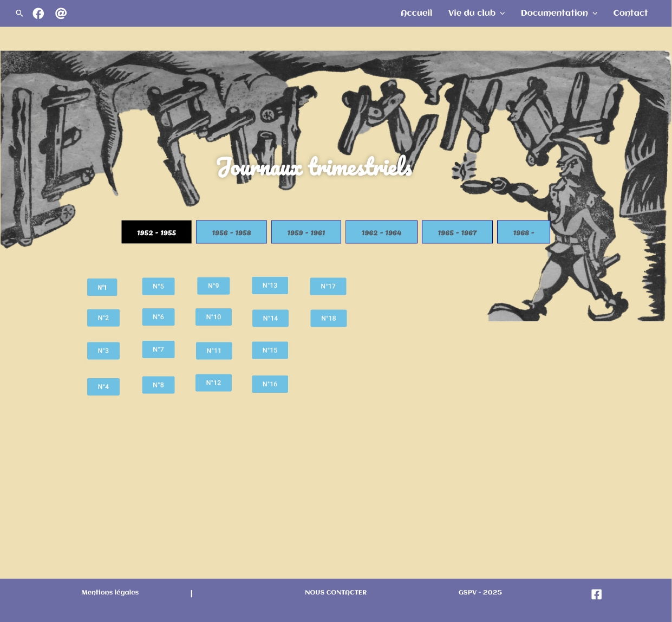Open journal N°5
Image resolution: width=672 pixels, height=622 pixels.
pyautogui.click(x=158, y=287)
